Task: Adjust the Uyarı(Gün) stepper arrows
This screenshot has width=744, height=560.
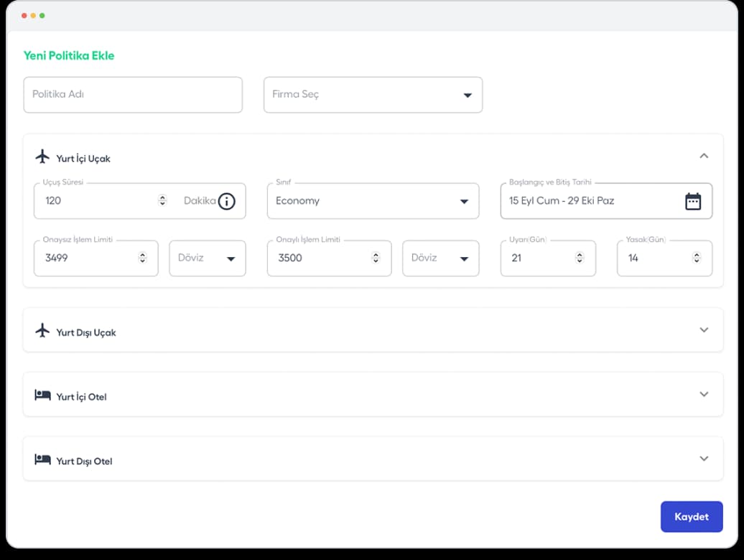Action: pyautogui.click(x=580, y=258)
